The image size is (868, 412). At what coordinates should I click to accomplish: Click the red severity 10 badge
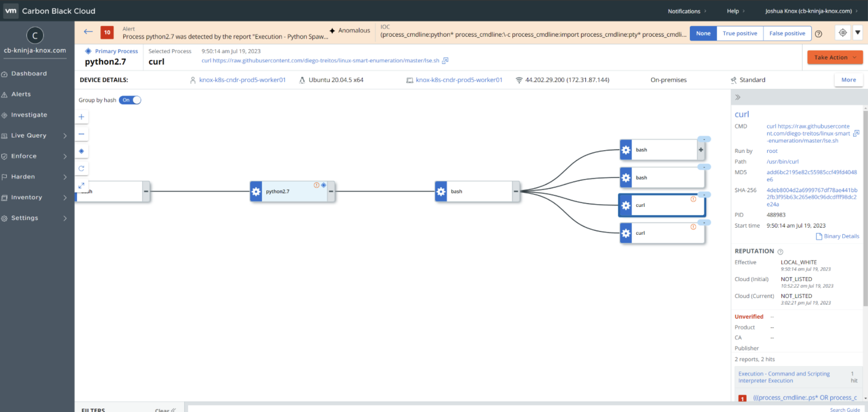tap(107, 33)
